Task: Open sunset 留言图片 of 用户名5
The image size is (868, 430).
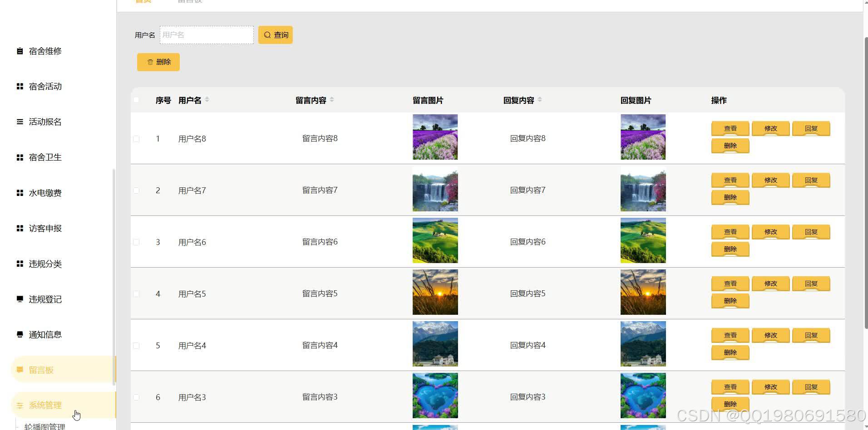Action: coord(435,292)
